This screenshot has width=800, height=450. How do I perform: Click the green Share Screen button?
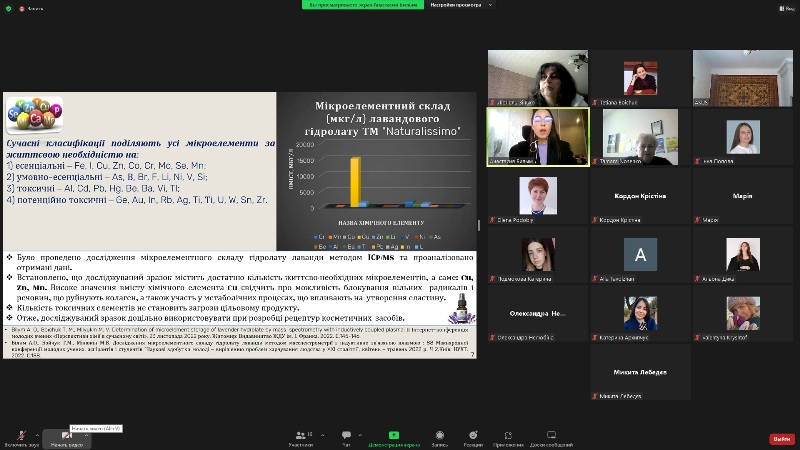394,438
